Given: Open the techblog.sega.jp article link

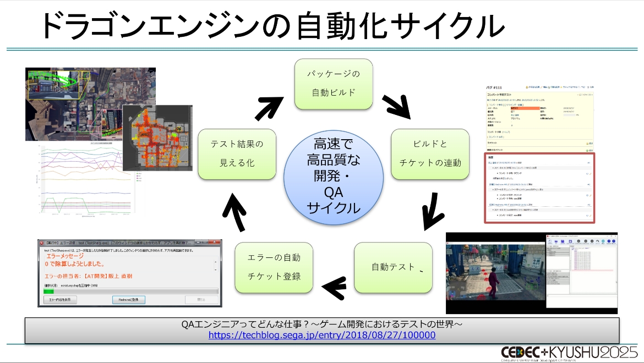Looking at the screenshot, I should coord(322,335).
